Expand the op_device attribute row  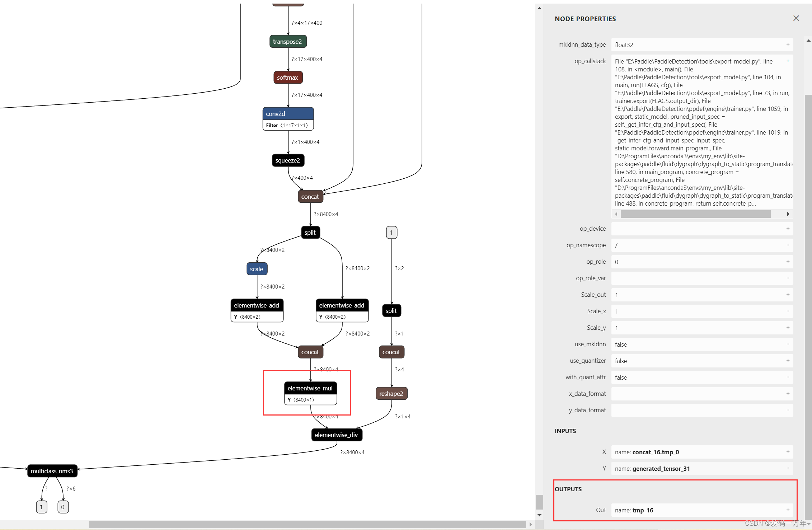pyautogui.click(x=788, y=229)
